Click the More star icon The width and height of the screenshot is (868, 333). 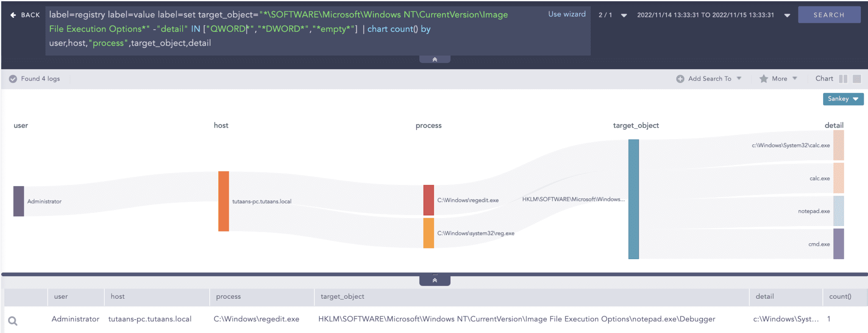[x=763, y=79]
